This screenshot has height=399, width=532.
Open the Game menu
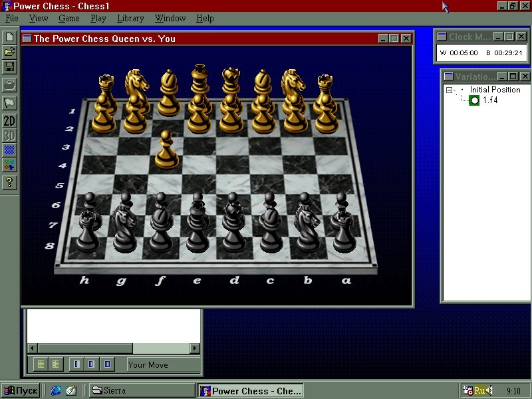[68, 19]
